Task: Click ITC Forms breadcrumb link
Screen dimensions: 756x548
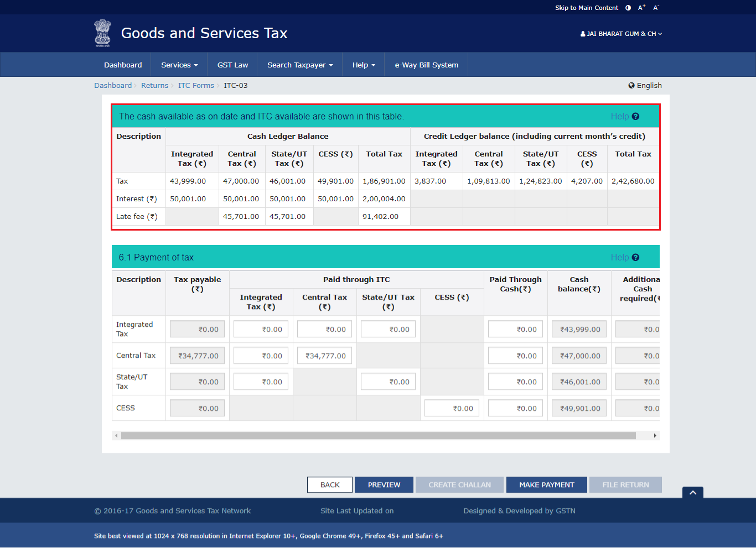Action: tap(196, 86)
